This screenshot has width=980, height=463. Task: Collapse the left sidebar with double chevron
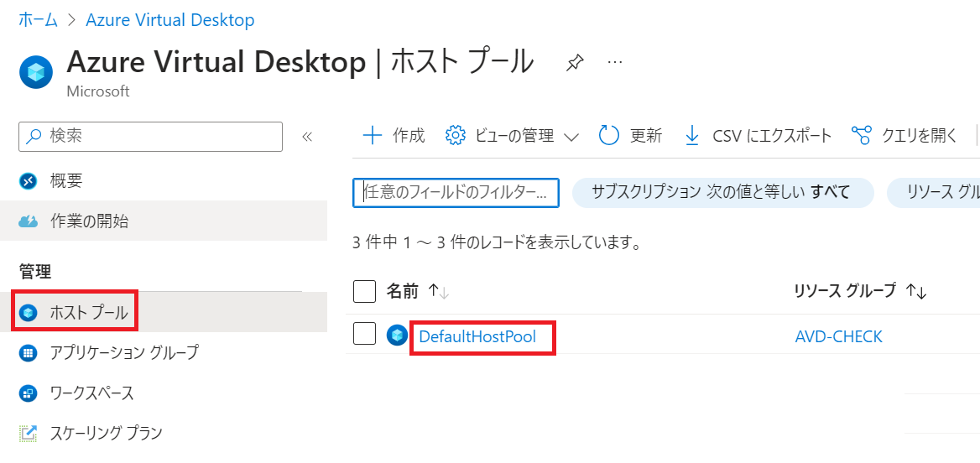tap(307, 137)
